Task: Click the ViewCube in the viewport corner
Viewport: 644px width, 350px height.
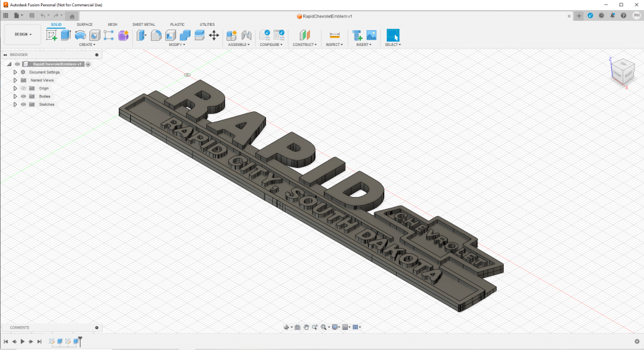Action: click(623, 72)
